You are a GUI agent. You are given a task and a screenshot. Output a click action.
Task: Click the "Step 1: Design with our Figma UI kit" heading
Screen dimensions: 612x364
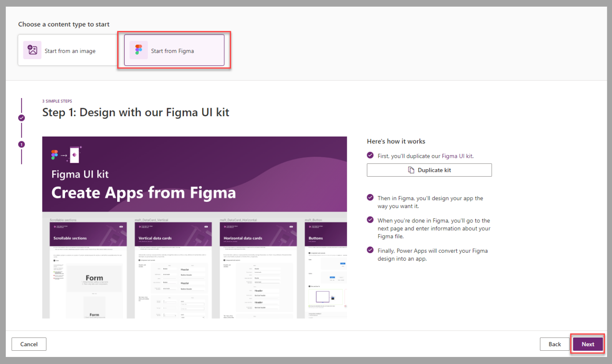[x=136, y=112]
